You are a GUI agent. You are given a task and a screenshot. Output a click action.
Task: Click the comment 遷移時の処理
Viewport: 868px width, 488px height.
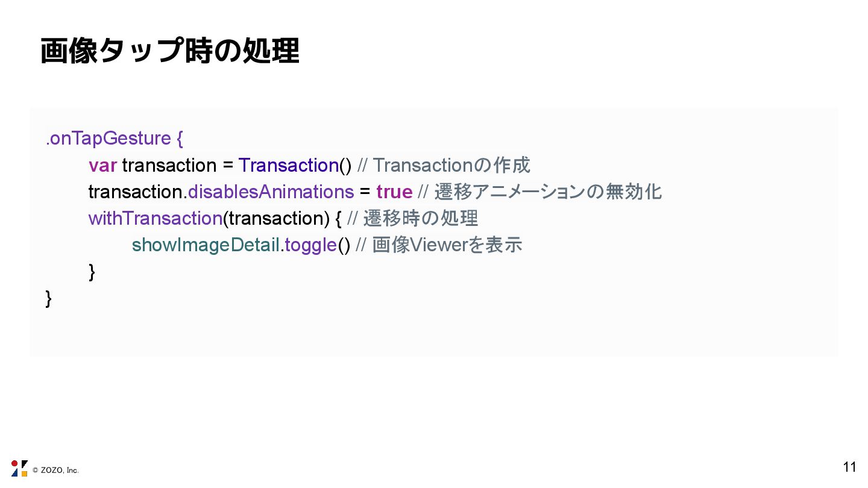(412, 218)
